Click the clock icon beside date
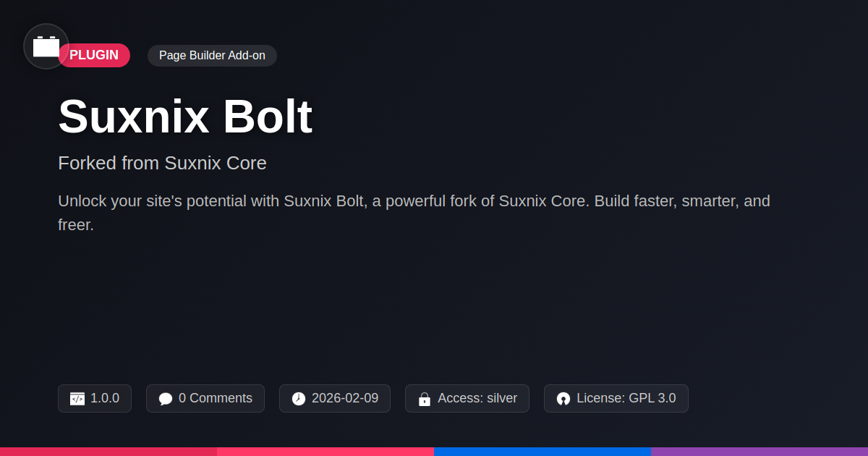Image resolution: width=868 pixels, height=456 pixels. click(299, 399)
